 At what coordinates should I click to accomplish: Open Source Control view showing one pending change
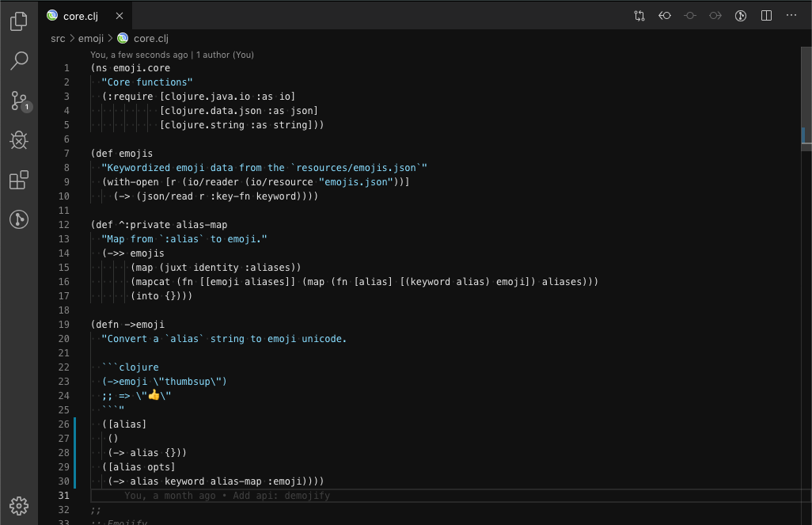(18, 101)
